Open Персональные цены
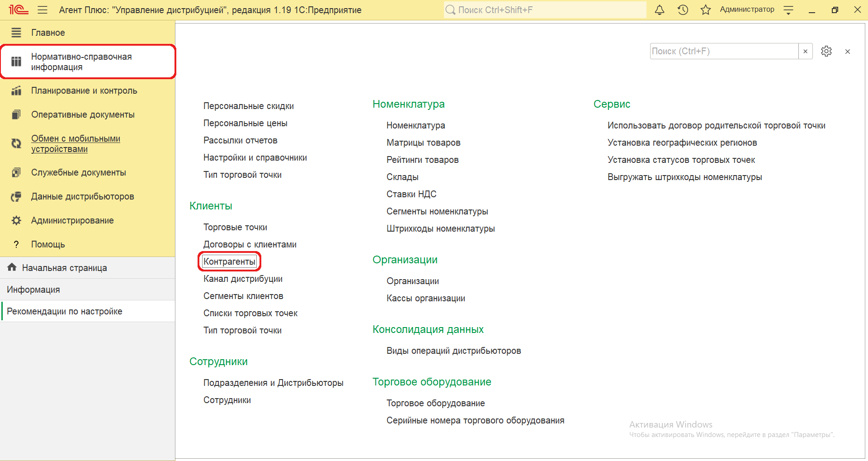 coord(245,123)
